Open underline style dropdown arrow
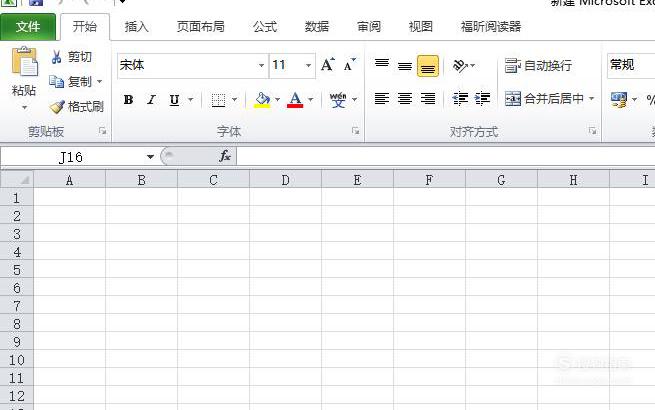The height and width of the screenshot is (410, 655). (x=190, y=99)
